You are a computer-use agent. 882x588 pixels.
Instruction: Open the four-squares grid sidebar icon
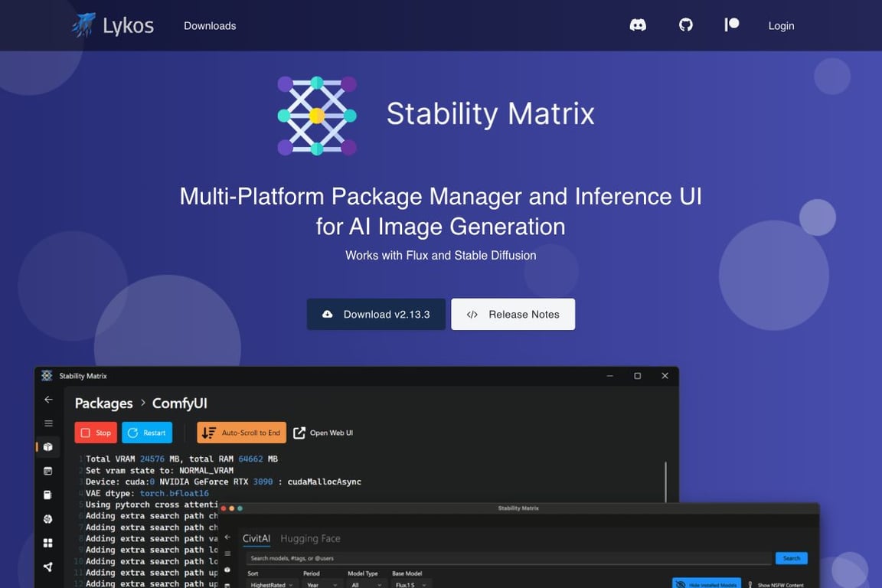tap(47, 543)
